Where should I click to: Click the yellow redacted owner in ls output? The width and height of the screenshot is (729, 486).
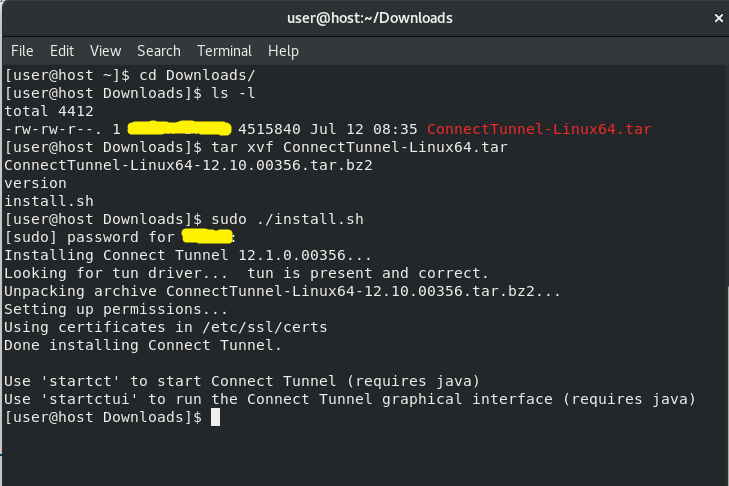coord(180,130)
